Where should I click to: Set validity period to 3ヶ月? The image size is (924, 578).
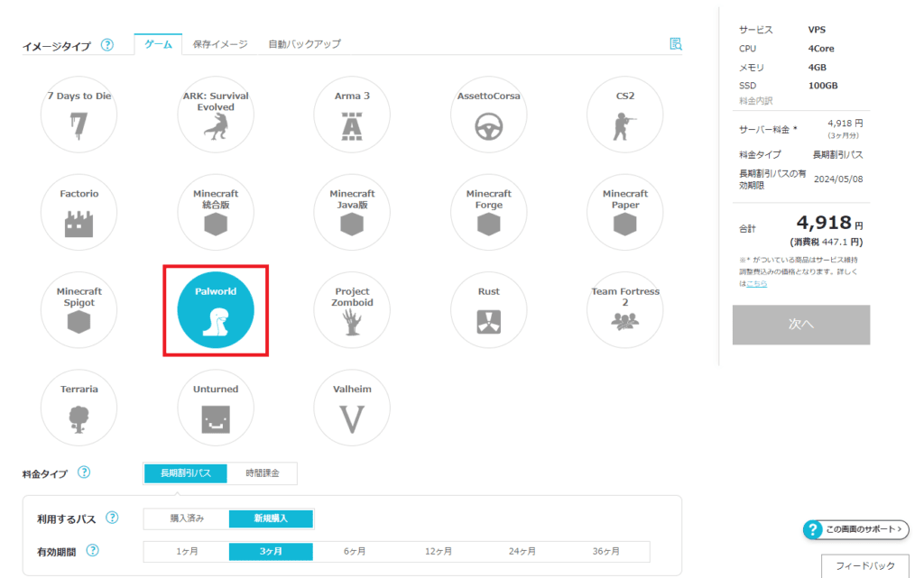(x=271, y=552)
